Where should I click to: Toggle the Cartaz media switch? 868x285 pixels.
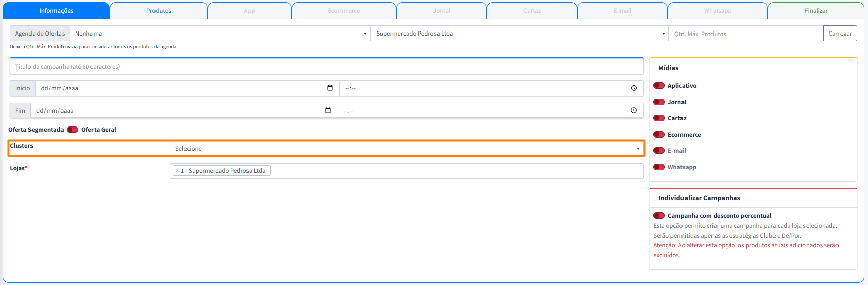tap(659, 118)
